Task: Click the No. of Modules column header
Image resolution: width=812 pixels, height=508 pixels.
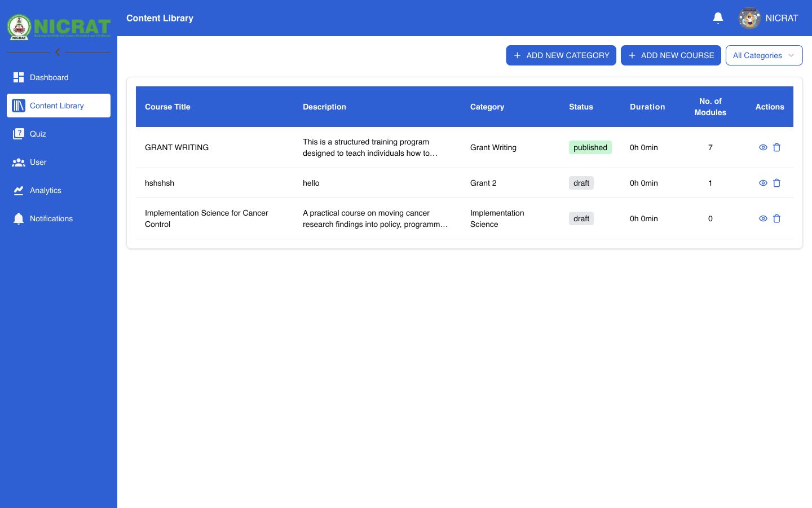Action: point(710,107)
